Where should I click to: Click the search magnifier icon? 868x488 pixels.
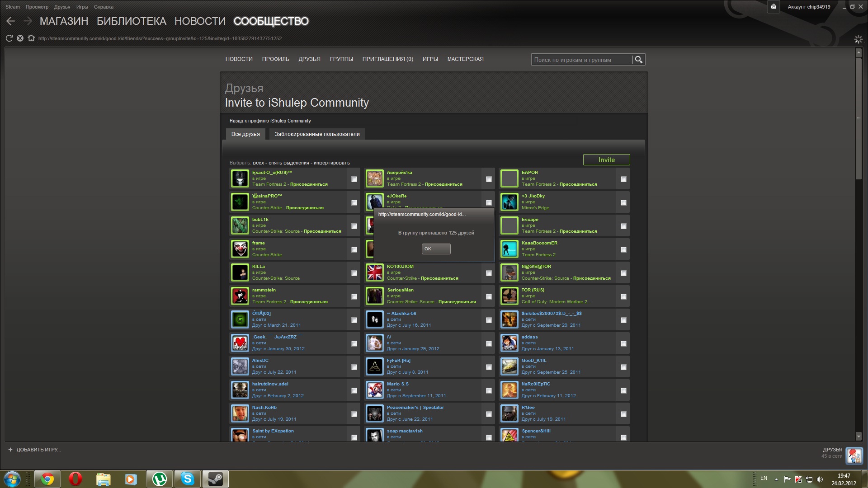[638, 60]
